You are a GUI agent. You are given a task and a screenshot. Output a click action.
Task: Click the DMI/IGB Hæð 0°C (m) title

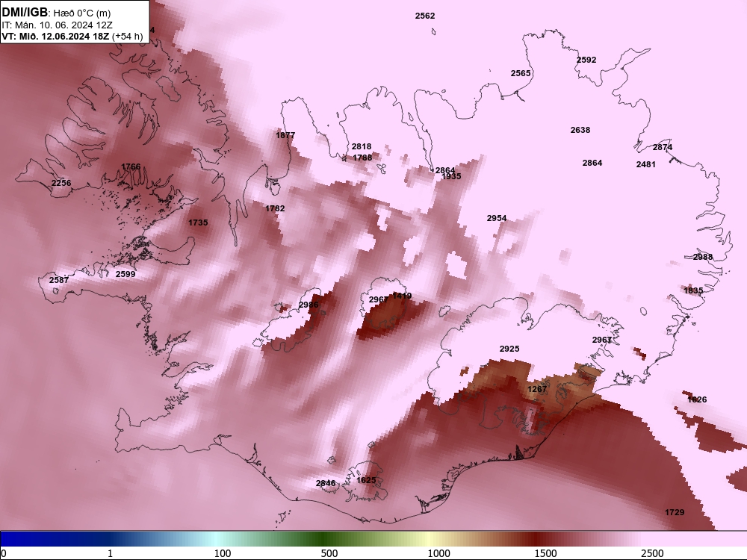coord(56,13)
